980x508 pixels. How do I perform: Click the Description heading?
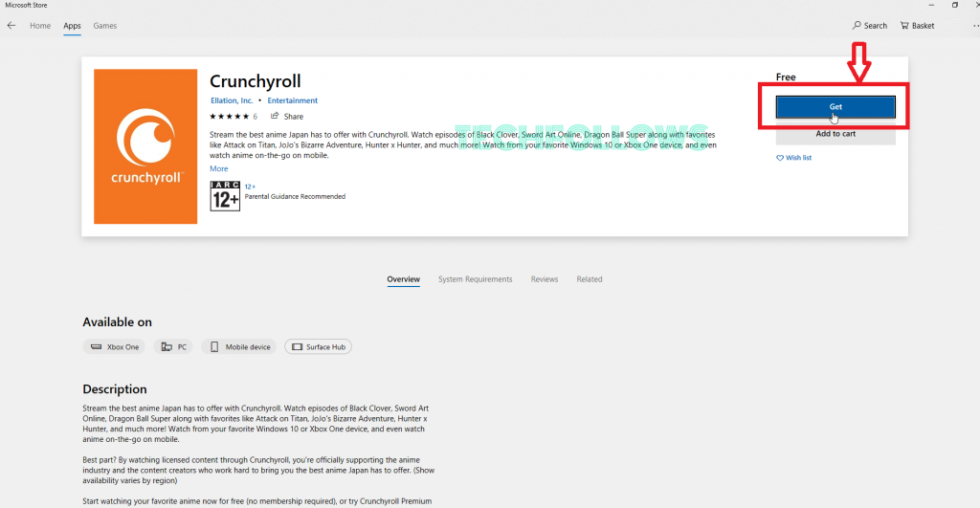pos(115,389)
